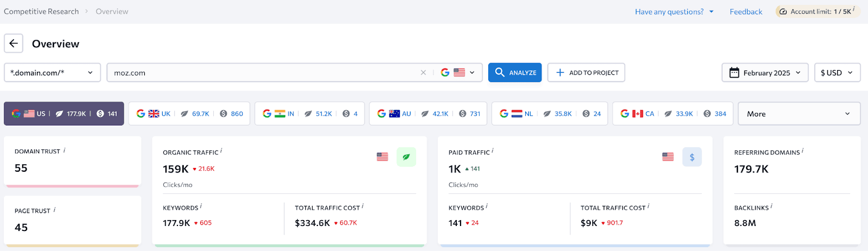Clear the moz.com search field with X
This screenshot has width=868, height=251.
423,72
